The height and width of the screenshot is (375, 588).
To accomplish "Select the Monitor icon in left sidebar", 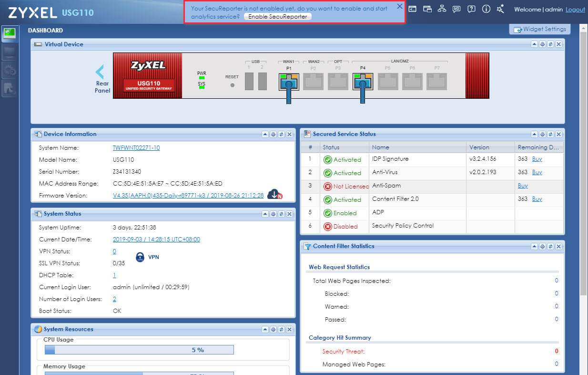I will coord(10,52).
